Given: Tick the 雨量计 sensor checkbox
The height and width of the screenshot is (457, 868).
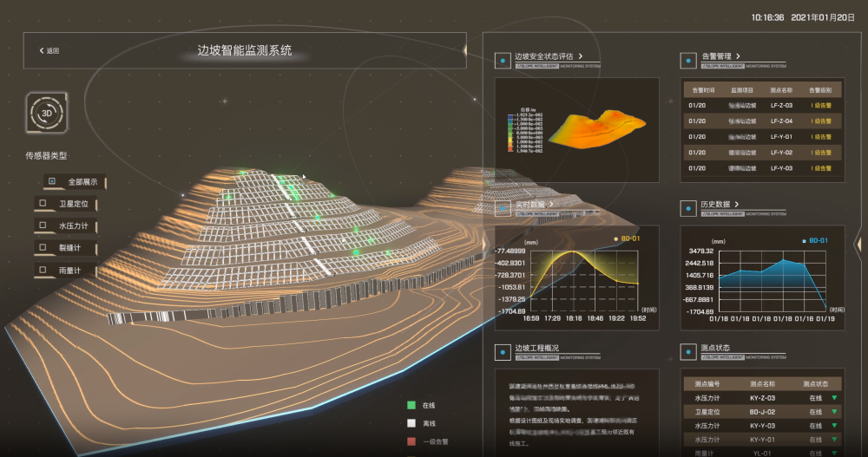Looking at the screenshot, I should [43, 271].
